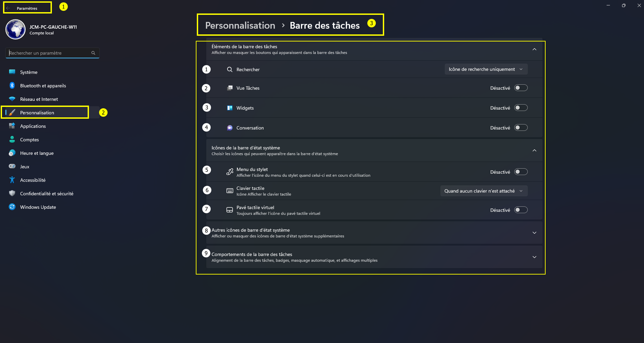The height and width of the screenshot is (343, 644).
Task: Open the Système settings section
Action: [x=29, y=72]
